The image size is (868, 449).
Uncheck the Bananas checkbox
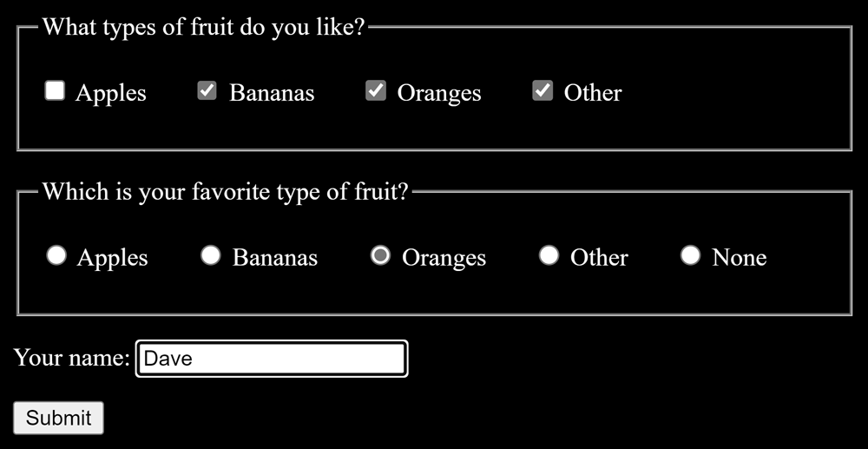207,91
